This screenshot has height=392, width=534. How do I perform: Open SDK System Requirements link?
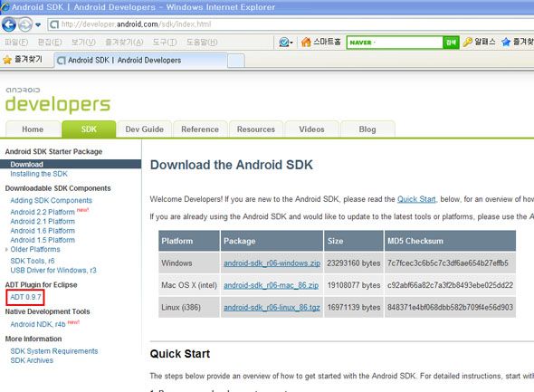54,350
